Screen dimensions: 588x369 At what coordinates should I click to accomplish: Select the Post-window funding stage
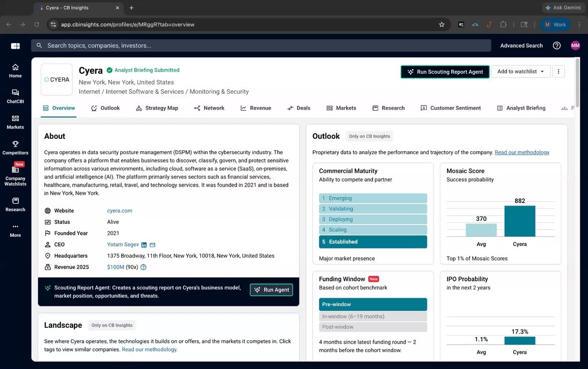pyautogui.click(x=373, y=327)
